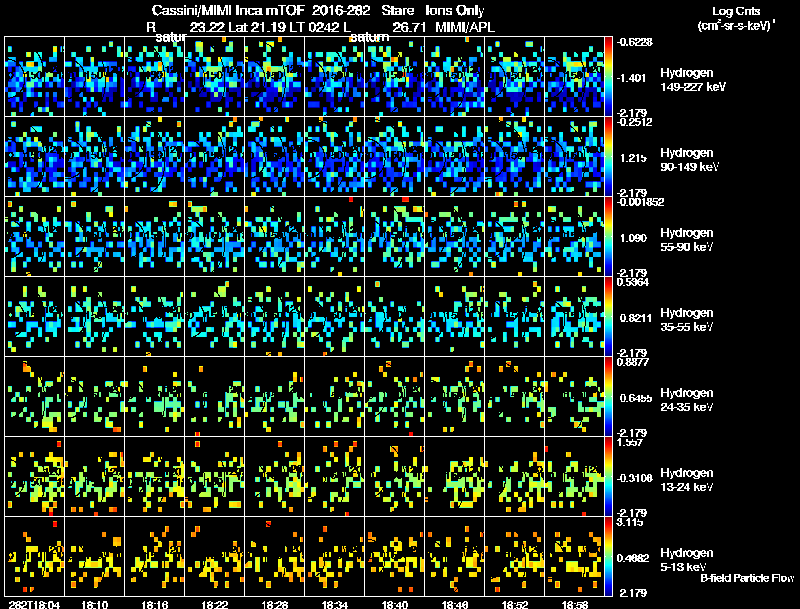The height and width of the screenshot is (609, 800).
Task: Select the '18:46' time axis label
Action: pos(455,604)
